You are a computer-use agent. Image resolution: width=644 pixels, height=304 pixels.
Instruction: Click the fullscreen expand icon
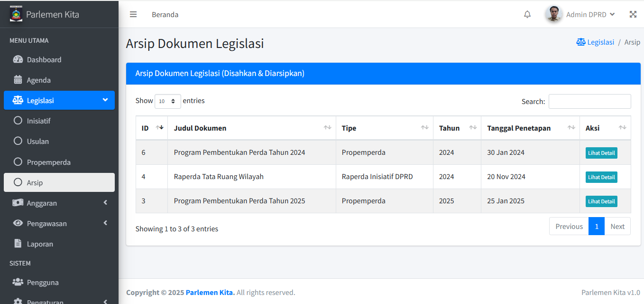pyautogui.click(x=633, y=14)
